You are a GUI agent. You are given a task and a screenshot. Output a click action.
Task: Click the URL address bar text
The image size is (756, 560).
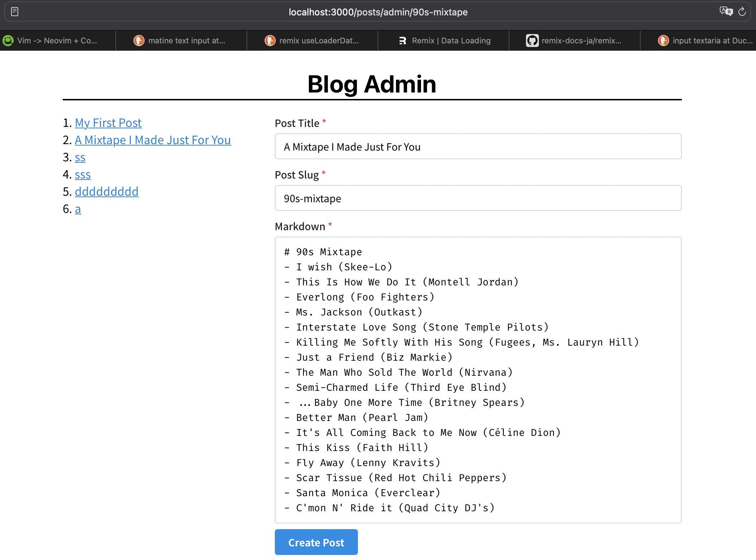coord(378,12)
